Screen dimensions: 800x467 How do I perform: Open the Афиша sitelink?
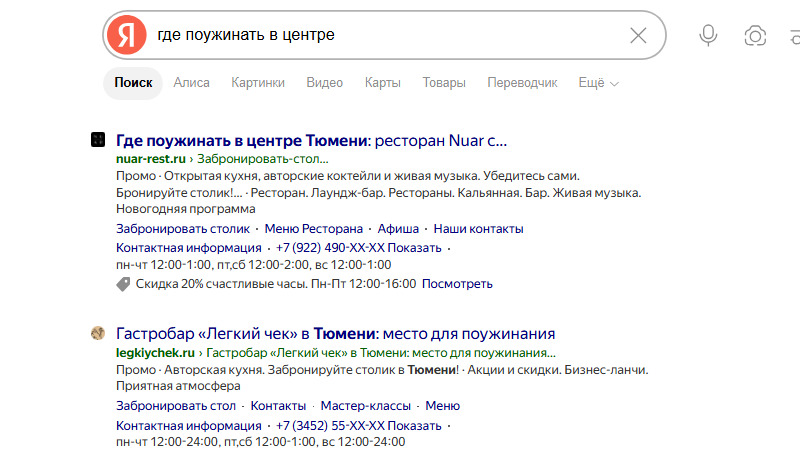[x=398, y=229]
